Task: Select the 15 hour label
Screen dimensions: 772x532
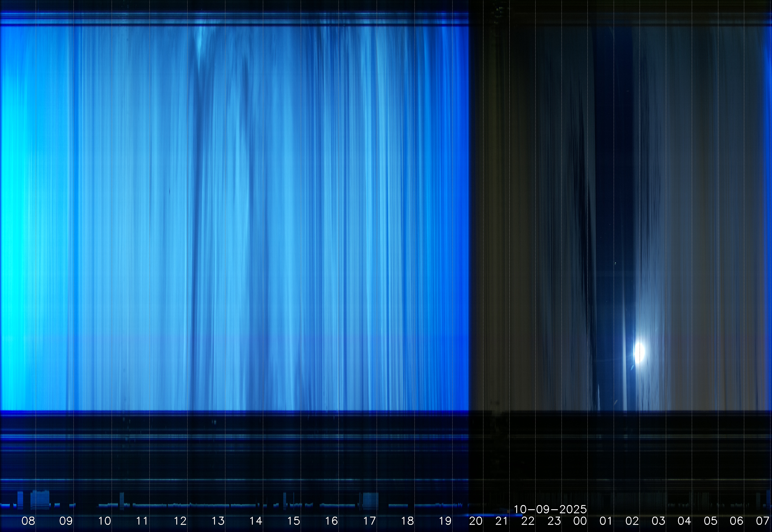Action: pyautogui.click(x=294, y=521)
